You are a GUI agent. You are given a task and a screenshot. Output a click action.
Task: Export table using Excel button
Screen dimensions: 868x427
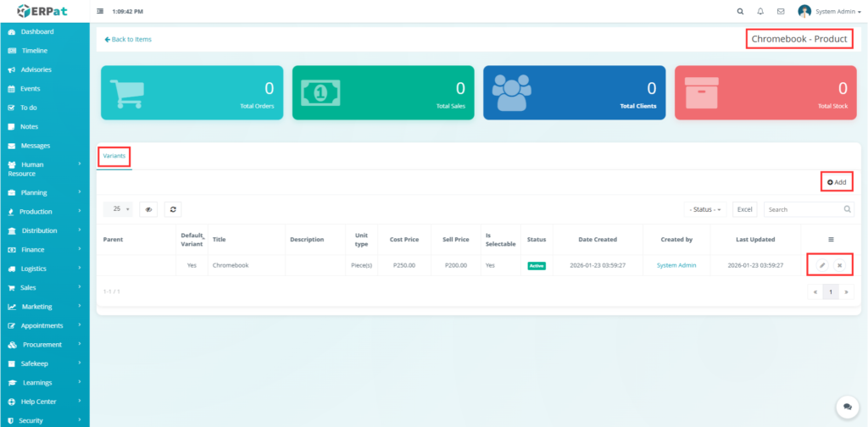click(x=744, y=209)
